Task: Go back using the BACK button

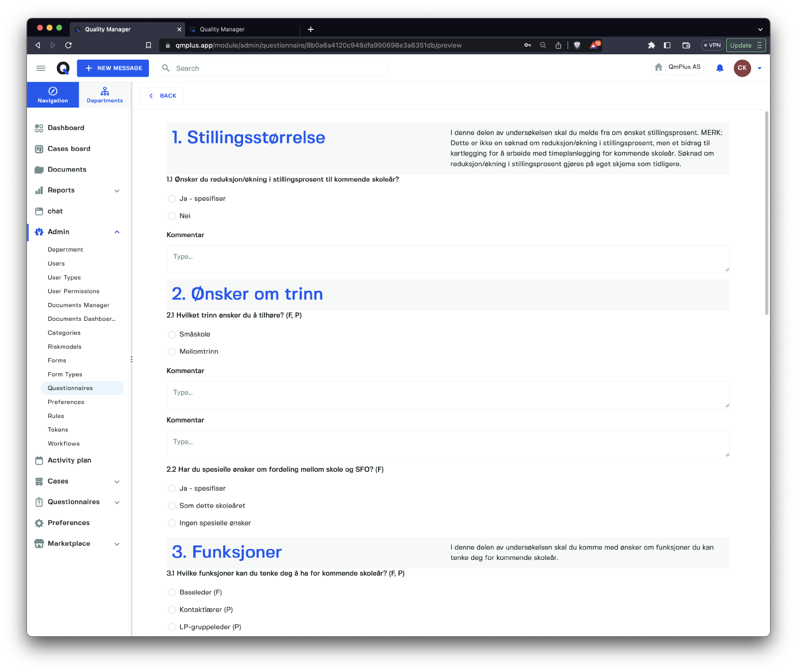Action: [x=162, y=96]
